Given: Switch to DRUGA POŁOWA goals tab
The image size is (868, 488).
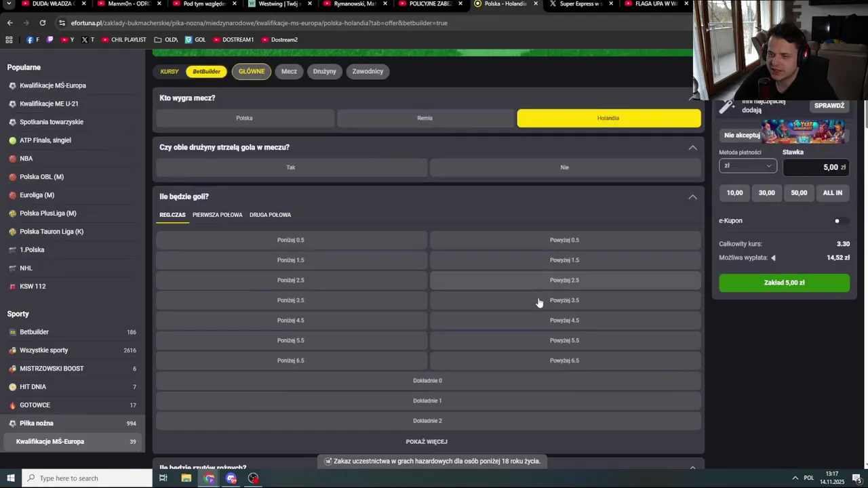Looking at the screenshot, I should click(x=270, y=215).
